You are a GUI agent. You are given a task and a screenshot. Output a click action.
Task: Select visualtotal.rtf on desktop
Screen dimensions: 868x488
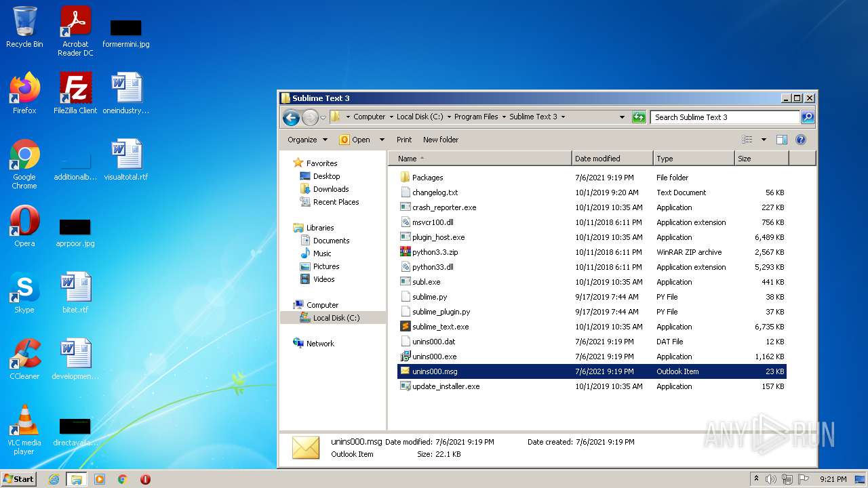click(126, 159)
